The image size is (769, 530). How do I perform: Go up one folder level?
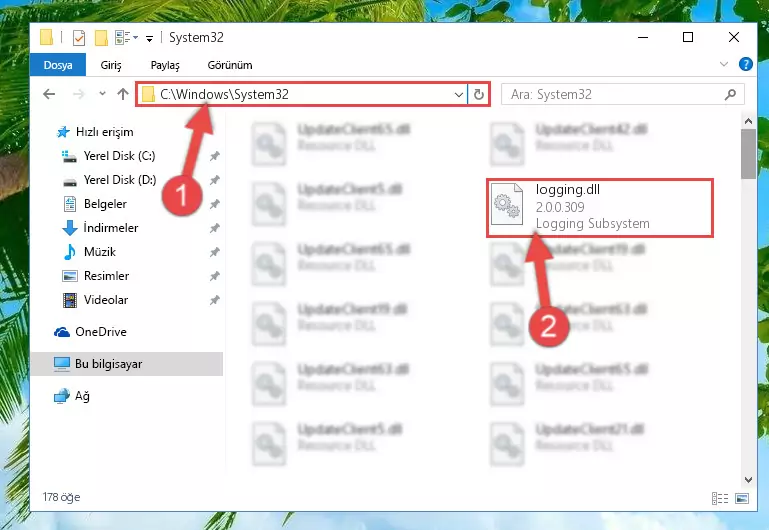(123, 93)
